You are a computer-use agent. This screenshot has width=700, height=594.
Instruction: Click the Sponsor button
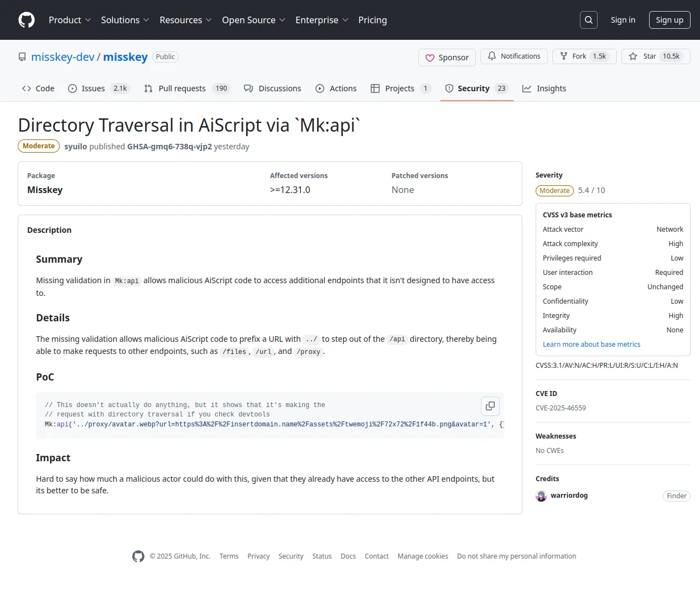click(447, 58)
